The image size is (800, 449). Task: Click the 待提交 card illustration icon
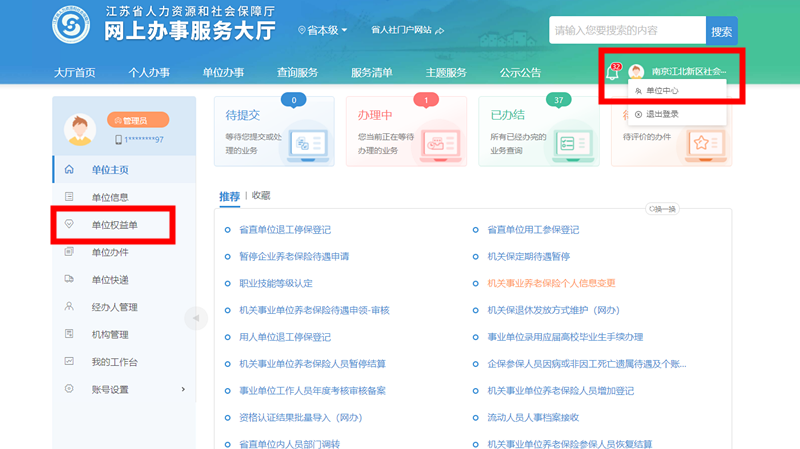(308, 145)
